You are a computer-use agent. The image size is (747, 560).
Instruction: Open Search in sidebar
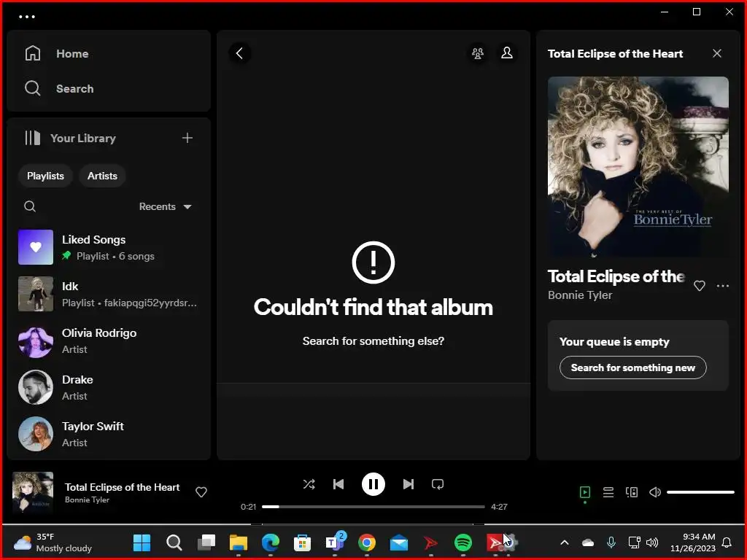click(x=59, y=88)
